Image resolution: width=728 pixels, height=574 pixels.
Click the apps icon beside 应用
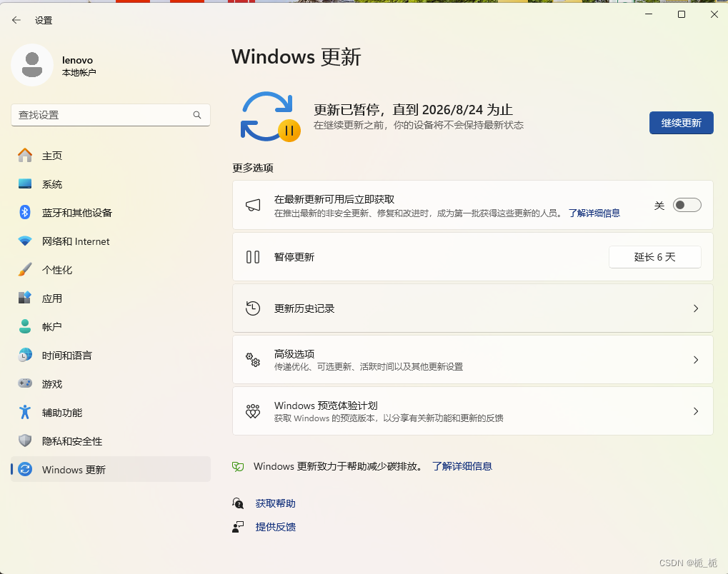pyautogui.click(x=25, y=298)
